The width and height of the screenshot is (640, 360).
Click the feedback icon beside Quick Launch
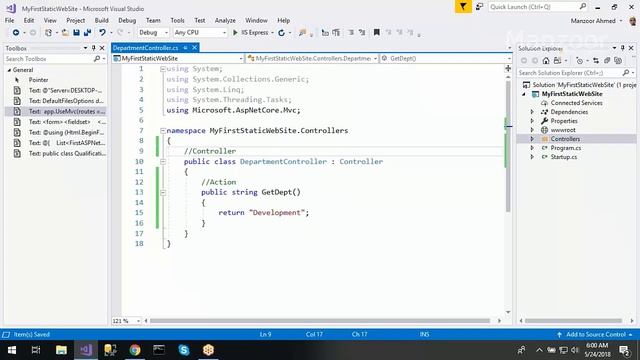click(479, 7)
